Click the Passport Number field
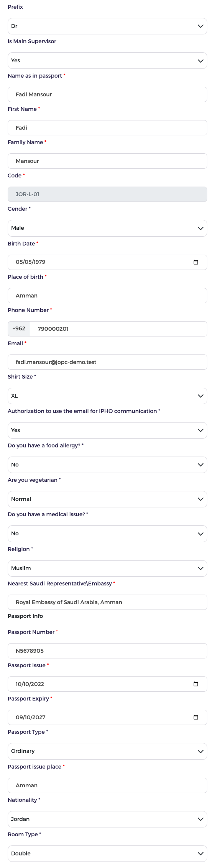The image size is (215, 868). coord(107,651)
